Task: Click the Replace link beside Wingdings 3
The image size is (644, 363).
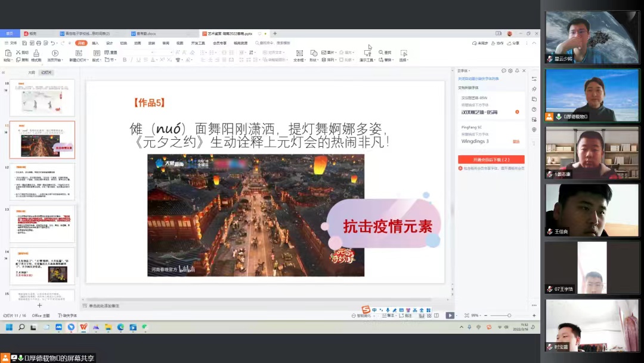Action: click(x=516, y=141)
